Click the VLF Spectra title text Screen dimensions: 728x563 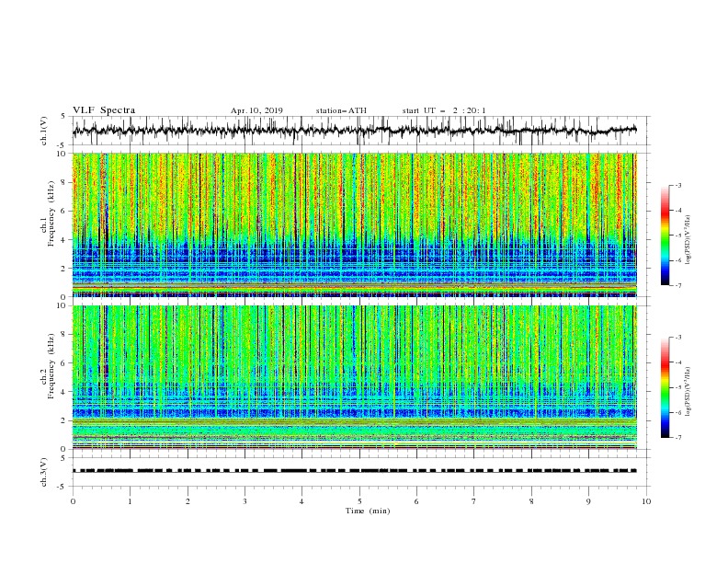(104, 110)
